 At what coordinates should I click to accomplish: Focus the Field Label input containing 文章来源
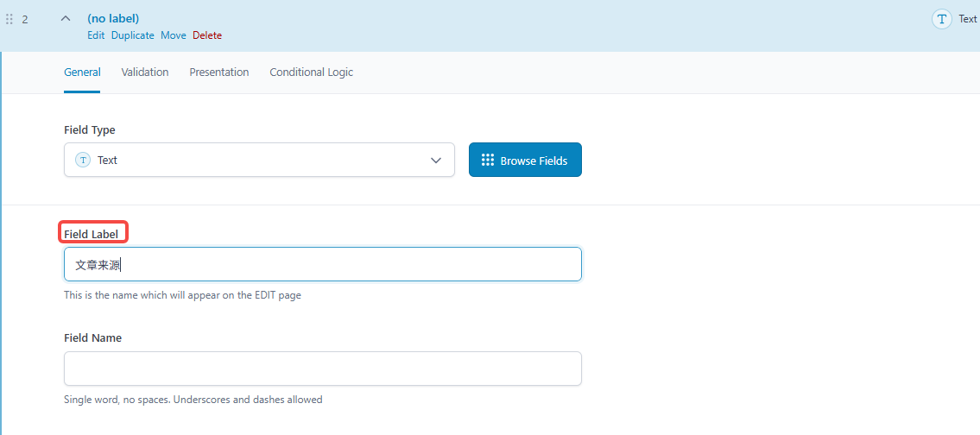point(322,265)
